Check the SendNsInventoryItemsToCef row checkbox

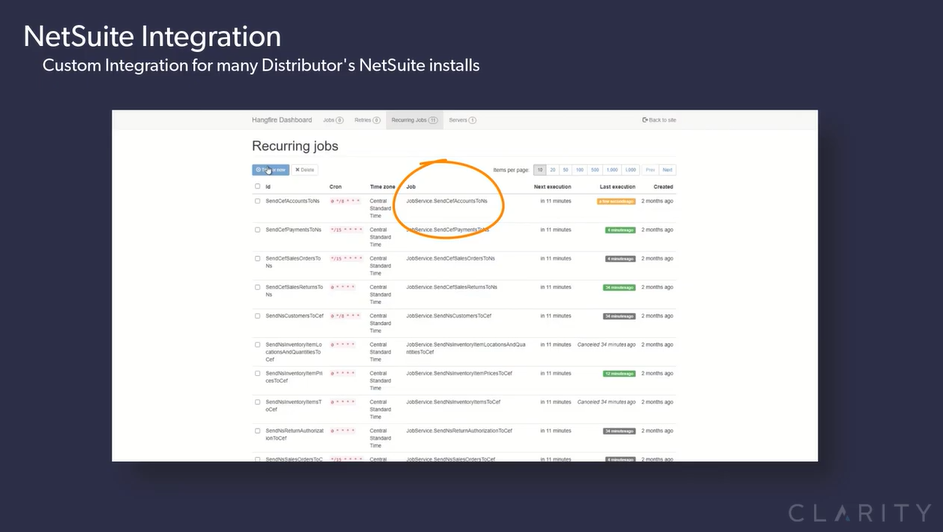point(257,402)
